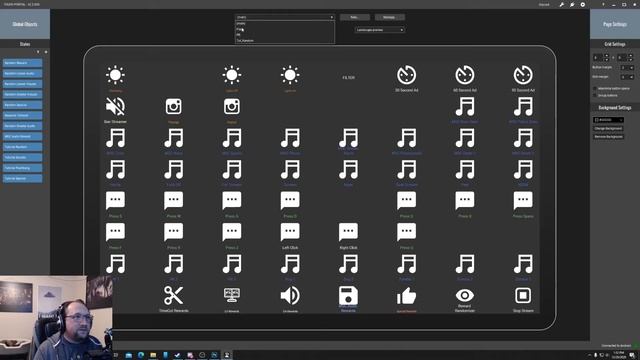Click the Background Settings section header
This screenshot has height=360, width=640.
[x=615, y=108]
